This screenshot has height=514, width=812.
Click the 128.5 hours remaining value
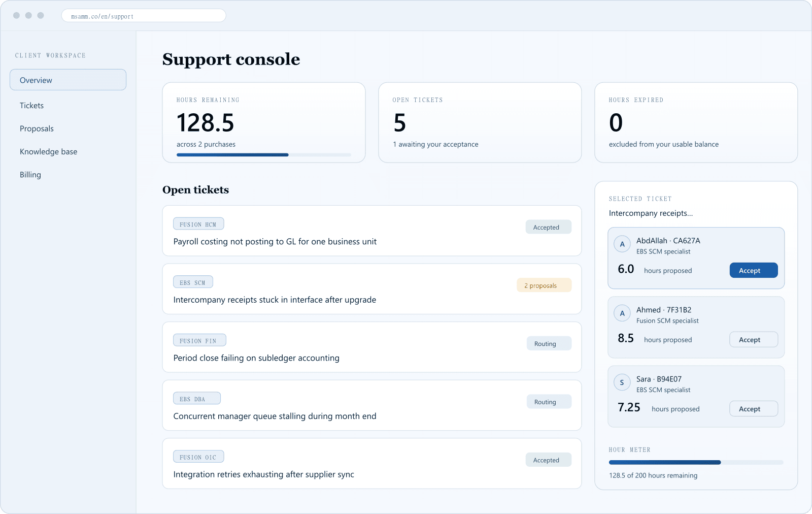[206, 123]
